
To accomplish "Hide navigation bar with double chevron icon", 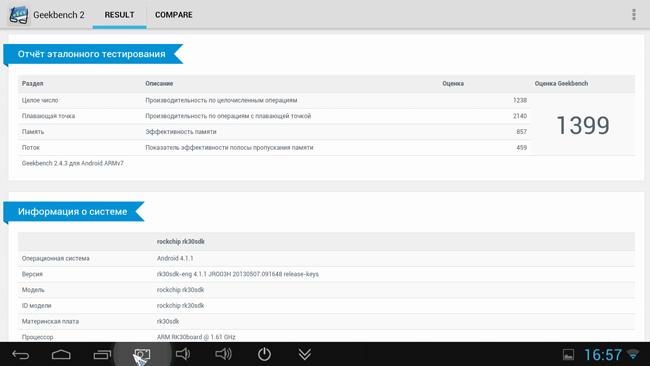I will tap(305, 354).
